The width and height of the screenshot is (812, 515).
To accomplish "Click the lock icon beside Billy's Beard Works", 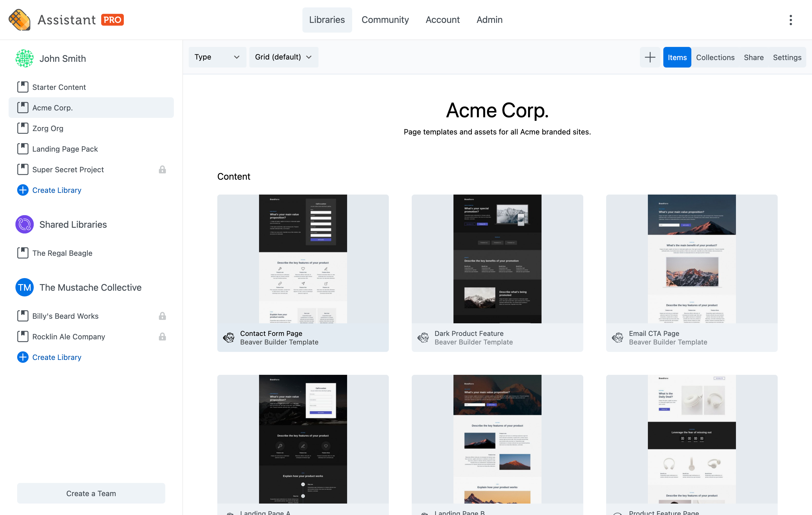I will tap(162, 316).
